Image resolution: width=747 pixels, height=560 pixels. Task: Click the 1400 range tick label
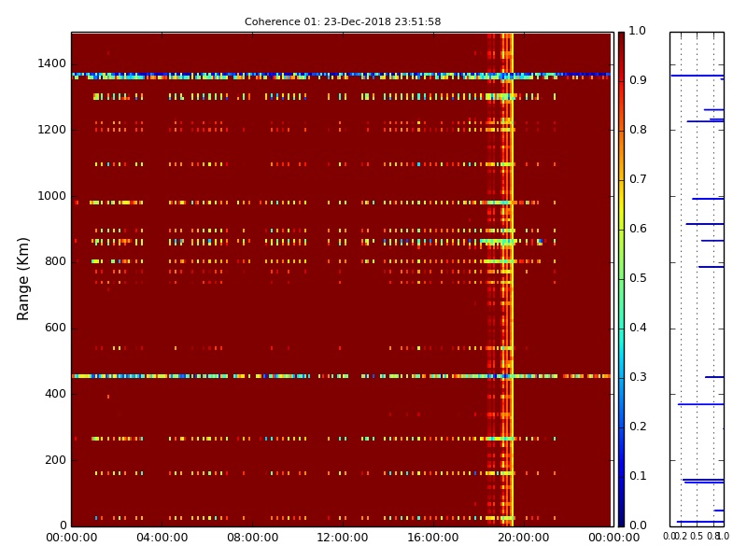[51, 63]
